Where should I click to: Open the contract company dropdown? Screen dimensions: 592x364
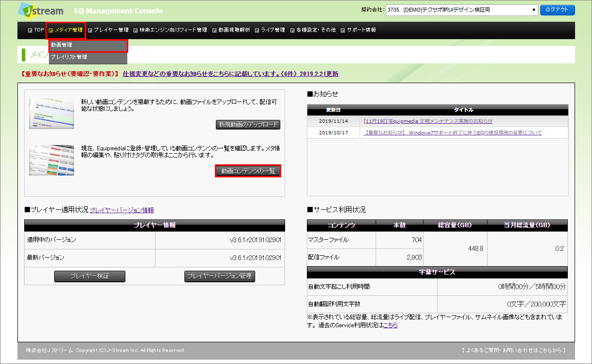(x=462, y=10)
